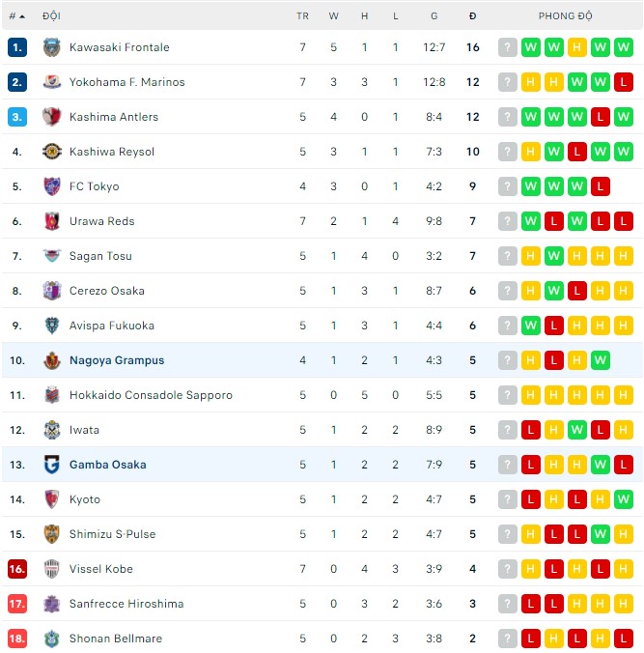Image resolution: width=644 pixels, height=653 pixels.
Task: Click the Gamba Osaka team logo
Action: (51, 465)
